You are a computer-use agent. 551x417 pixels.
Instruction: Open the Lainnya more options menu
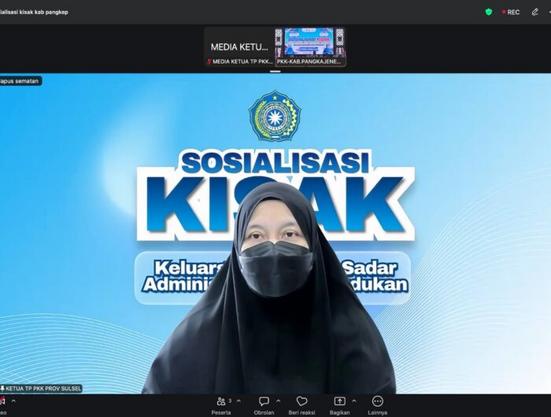(377, 405)
